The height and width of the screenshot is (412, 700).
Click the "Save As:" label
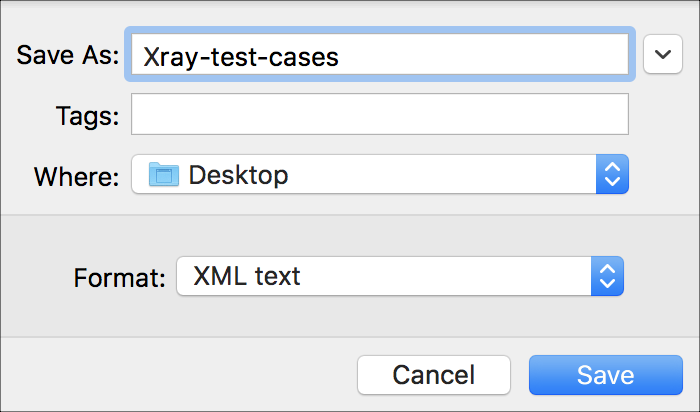[68, 55]
